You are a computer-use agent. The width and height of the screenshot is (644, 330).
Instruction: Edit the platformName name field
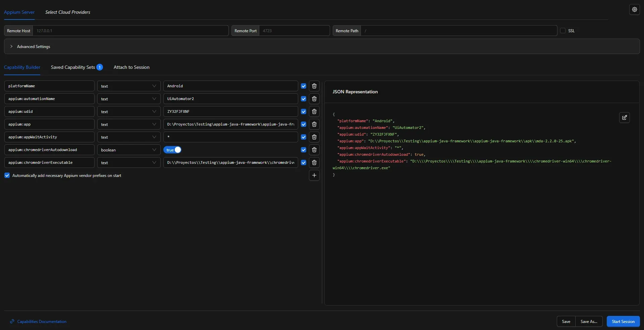click(49, 86)
